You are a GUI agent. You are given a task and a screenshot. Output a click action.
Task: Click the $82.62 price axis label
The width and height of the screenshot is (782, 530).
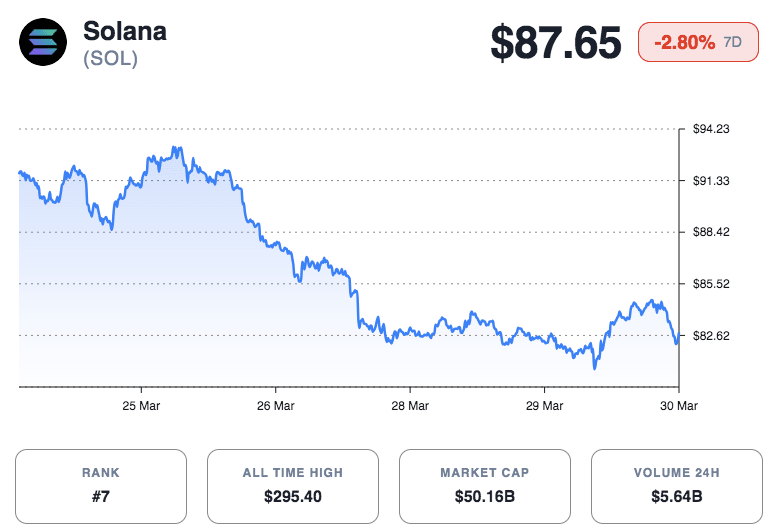pos(711,336)
